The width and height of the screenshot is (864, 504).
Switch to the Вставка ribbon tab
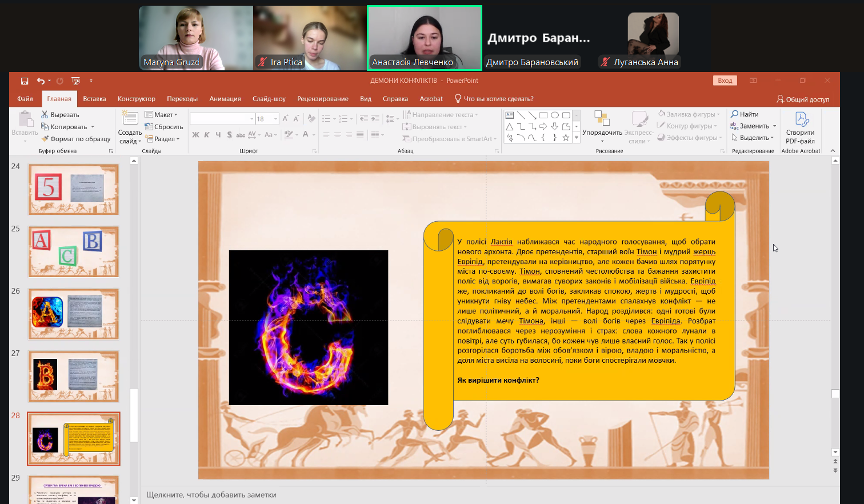94,99
